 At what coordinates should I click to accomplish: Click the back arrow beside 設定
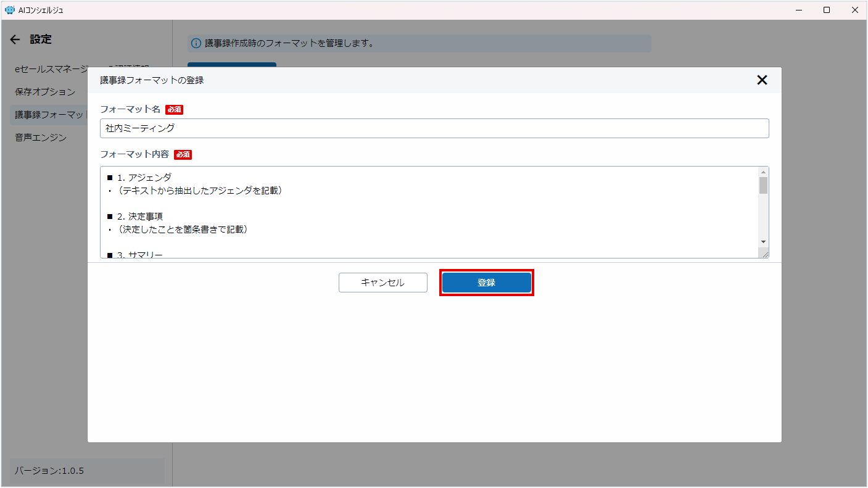15,39
